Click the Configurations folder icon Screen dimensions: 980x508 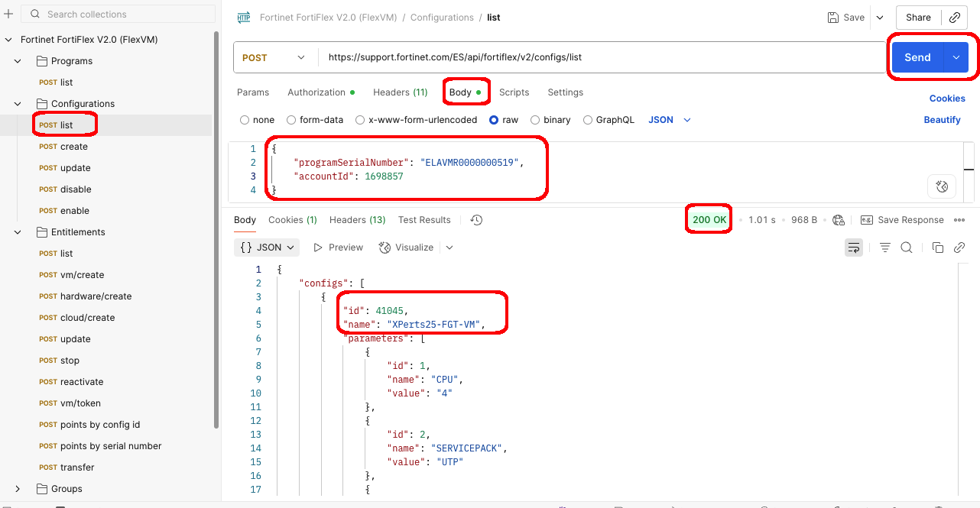43,104
